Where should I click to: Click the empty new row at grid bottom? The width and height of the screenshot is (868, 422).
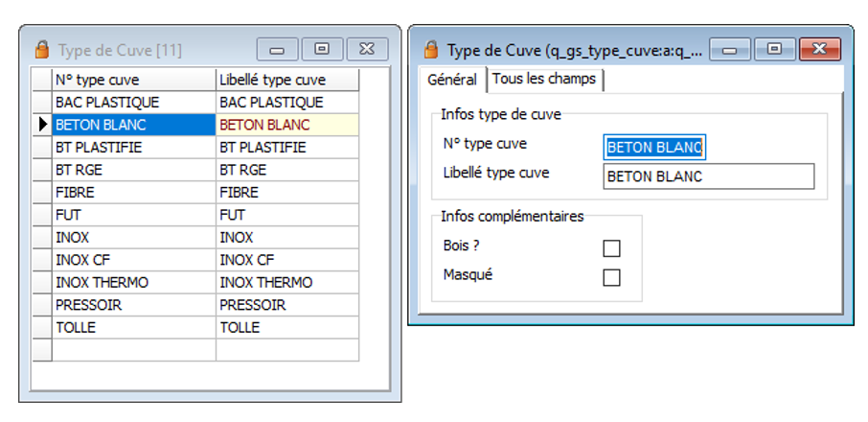(x=132, y=350)
